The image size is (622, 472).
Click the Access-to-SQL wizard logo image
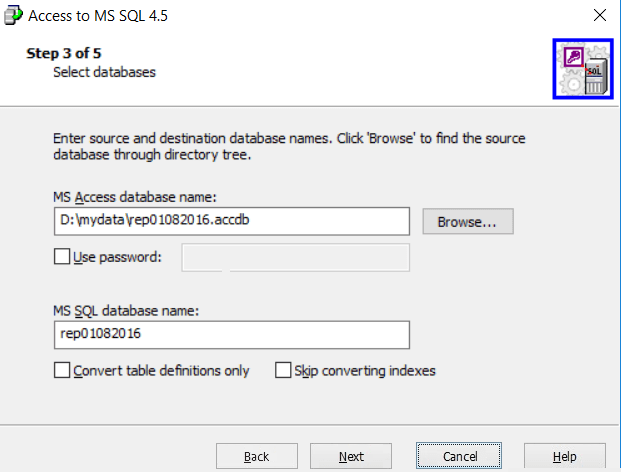point(583,69)
